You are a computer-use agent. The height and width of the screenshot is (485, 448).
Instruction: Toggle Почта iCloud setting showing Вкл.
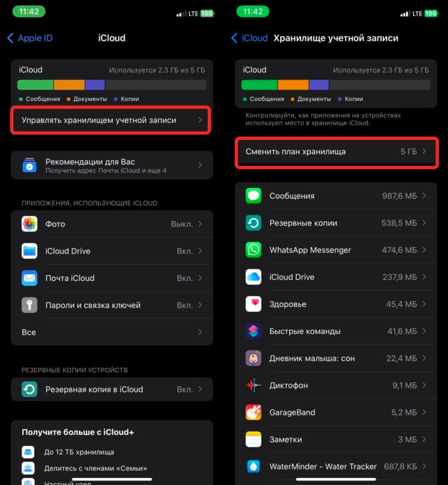tap(185, 278)
